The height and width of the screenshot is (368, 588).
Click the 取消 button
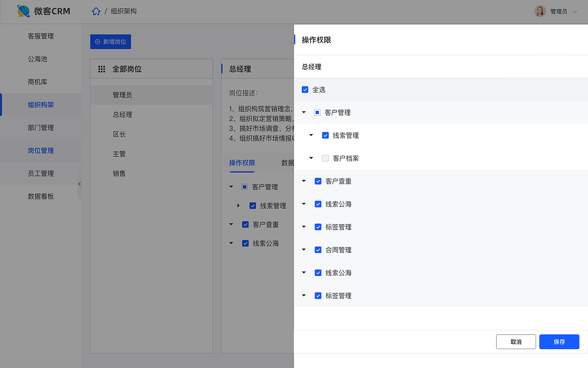516,342
